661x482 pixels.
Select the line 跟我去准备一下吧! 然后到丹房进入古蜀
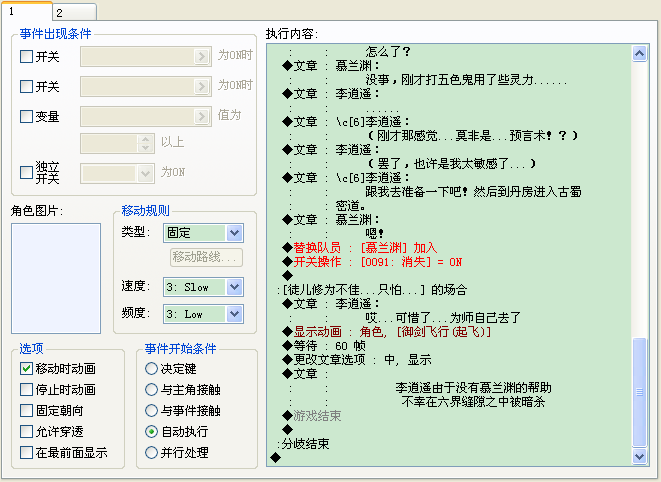point(473,192)
